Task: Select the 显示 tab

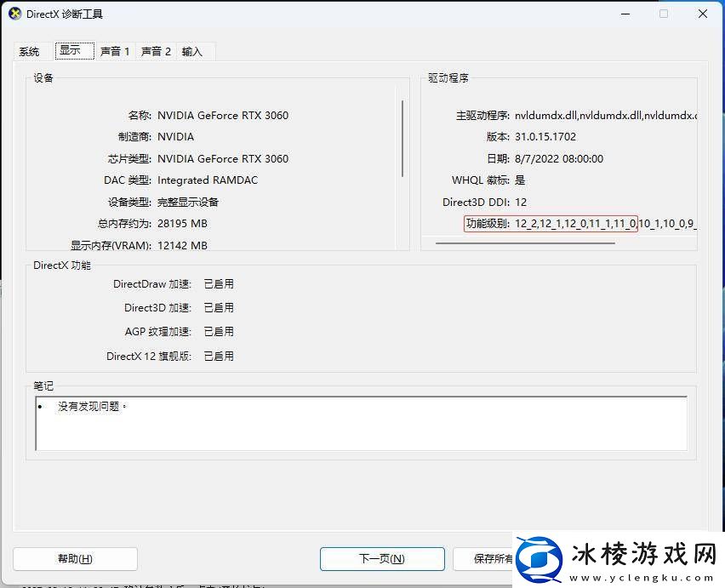Action: [x=73, y=50]
